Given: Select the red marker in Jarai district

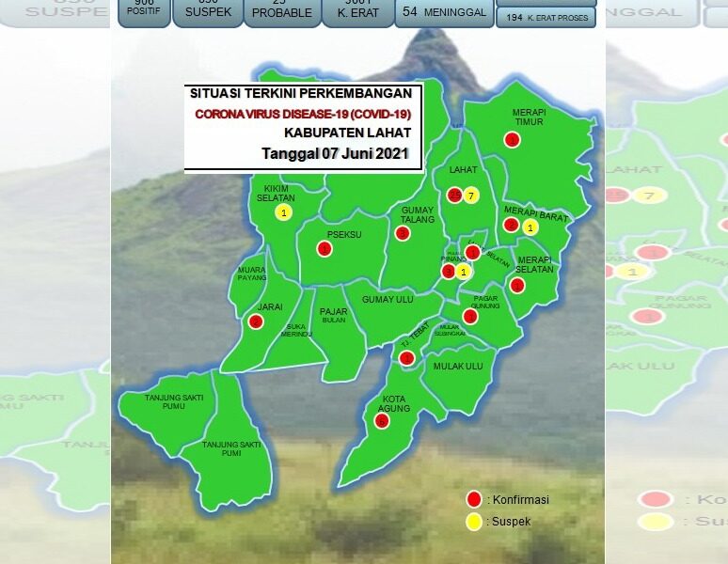Looking at the screenshot, I should [x=256, y=321].
